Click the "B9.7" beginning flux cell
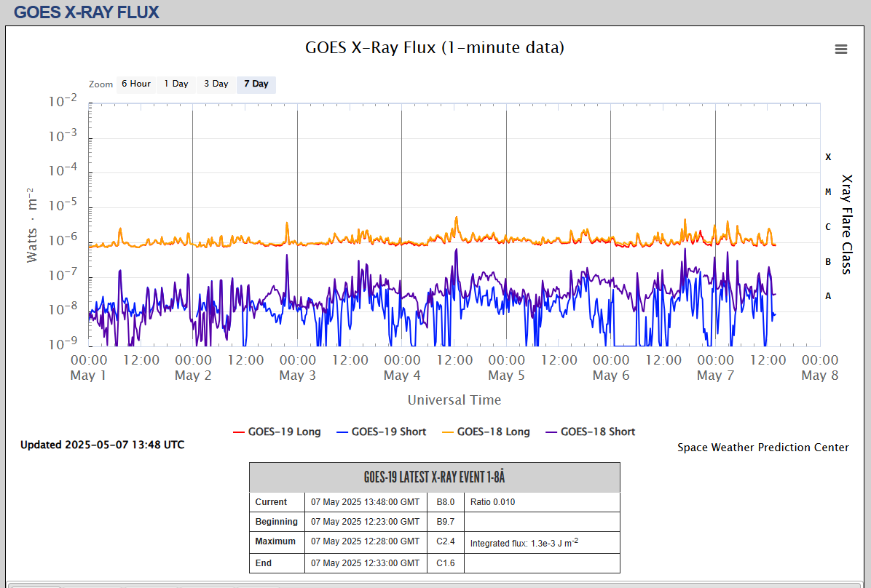 click(446, 521)
